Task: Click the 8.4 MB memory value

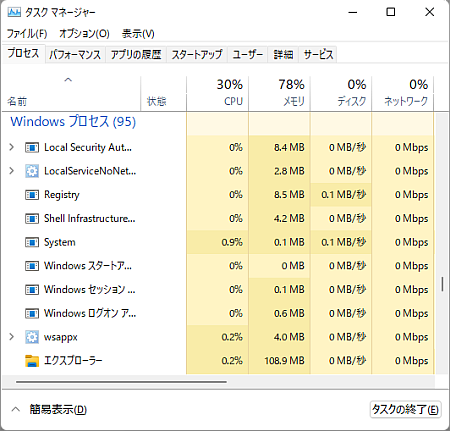Action: pos(289,147)
